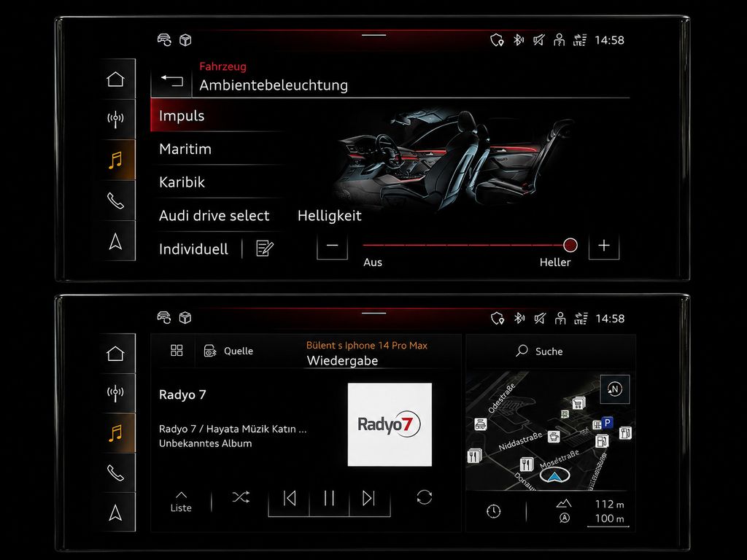Click the fuel station icon on the map
The image size is (747, 560).
[x=602, y=441]
